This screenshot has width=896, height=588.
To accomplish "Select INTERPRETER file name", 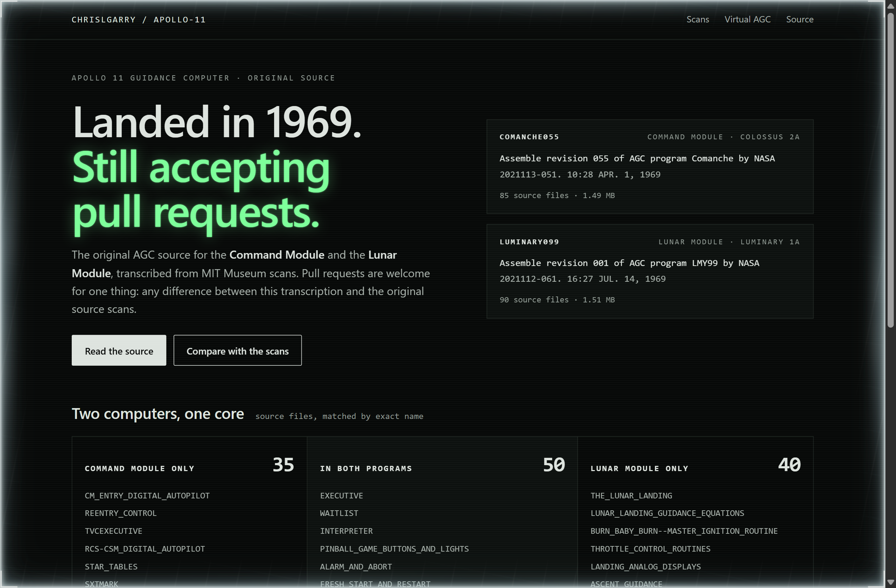I will click(x=346, y=531).
